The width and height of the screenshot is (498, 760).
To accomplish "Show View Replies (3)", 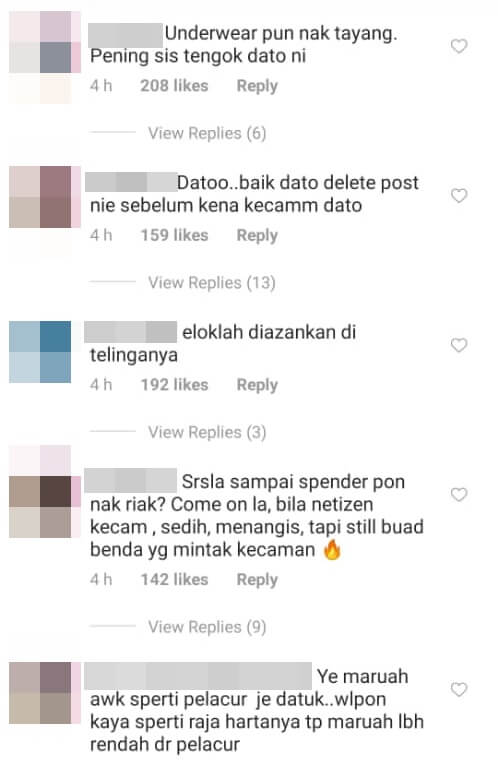I will pos(207,432).
